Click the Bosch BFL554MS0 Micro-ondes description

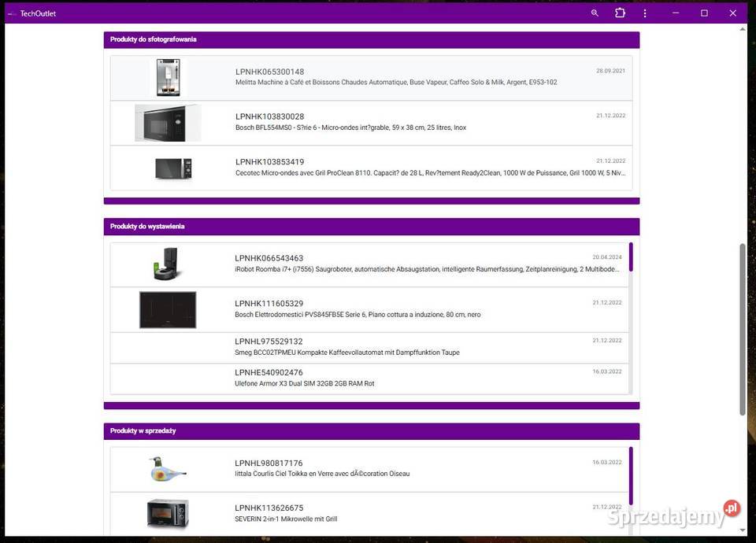point(351,127)
